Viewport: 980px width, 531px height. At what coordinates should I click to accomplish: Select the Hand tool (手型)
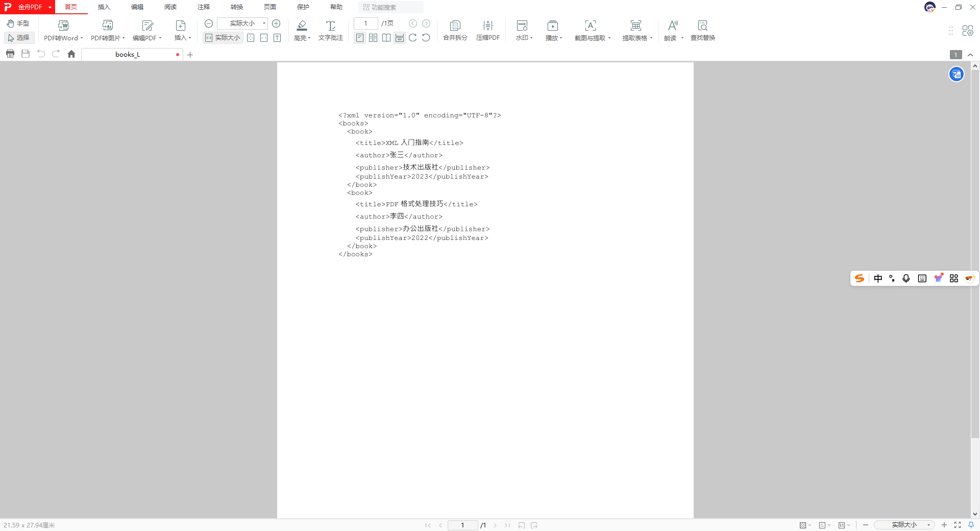tap(18, 23)
